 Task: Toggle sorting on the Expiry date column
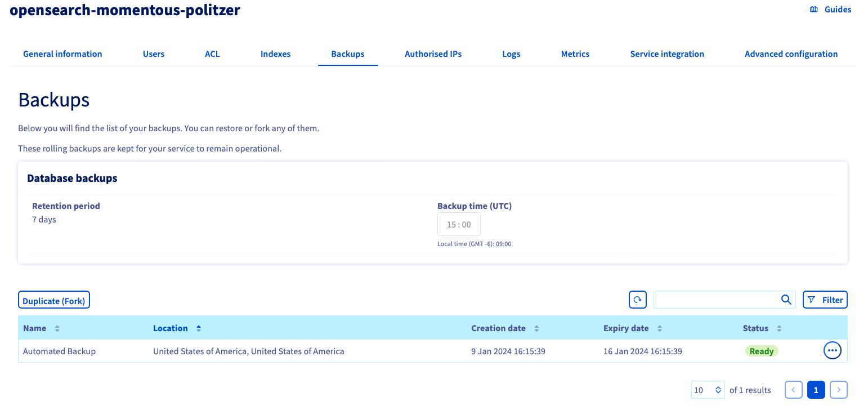click(x=659, y=328)
